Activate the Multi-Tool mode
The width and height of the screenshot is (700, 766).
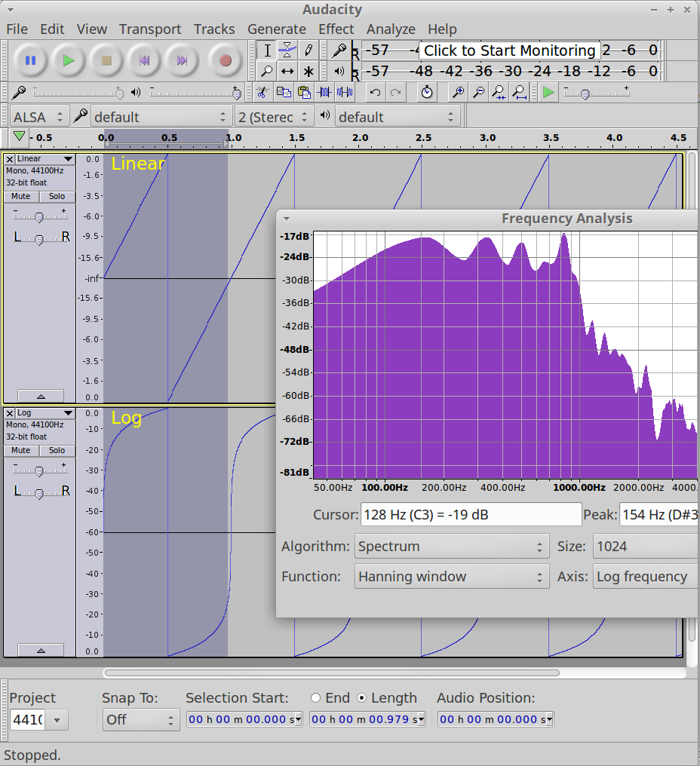[x=309, y=71]
